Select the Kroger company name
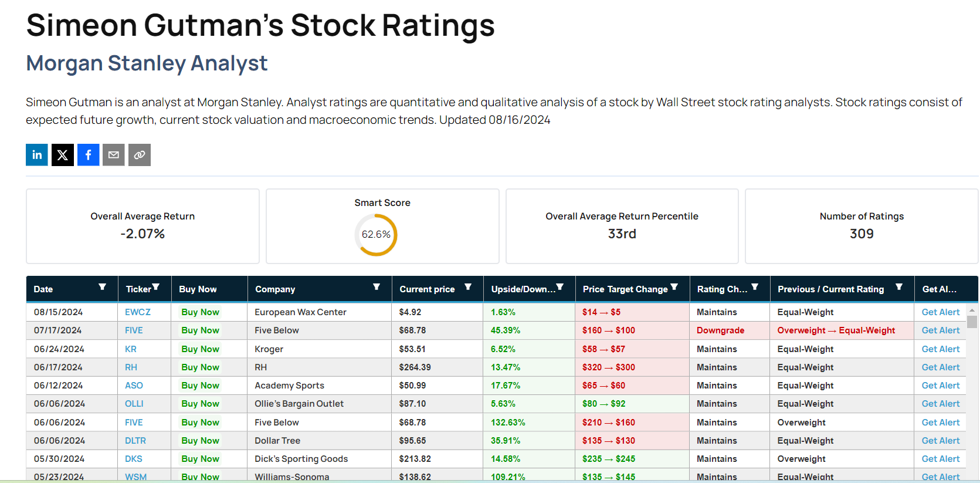 click(x=269, y=349)
